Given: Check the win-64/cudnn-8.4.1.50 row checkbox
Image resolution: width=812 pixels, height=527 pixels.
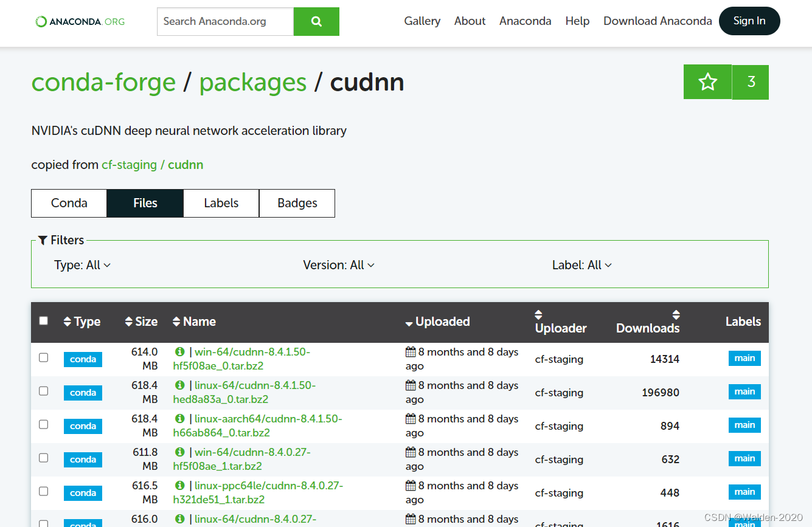Looking at the screenshot, I should (x=43, y=357).
